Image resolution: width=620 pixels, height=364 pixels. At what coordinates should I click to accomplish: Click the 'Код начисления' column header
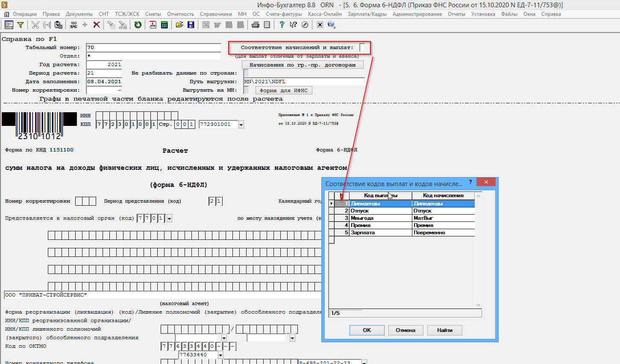(444, 195)
